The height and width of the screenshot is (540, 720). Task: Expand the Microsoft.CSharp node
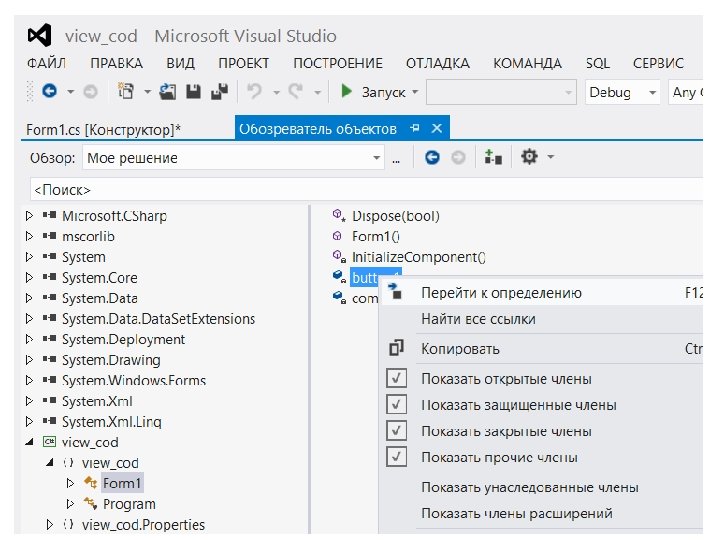pos(29,215)
